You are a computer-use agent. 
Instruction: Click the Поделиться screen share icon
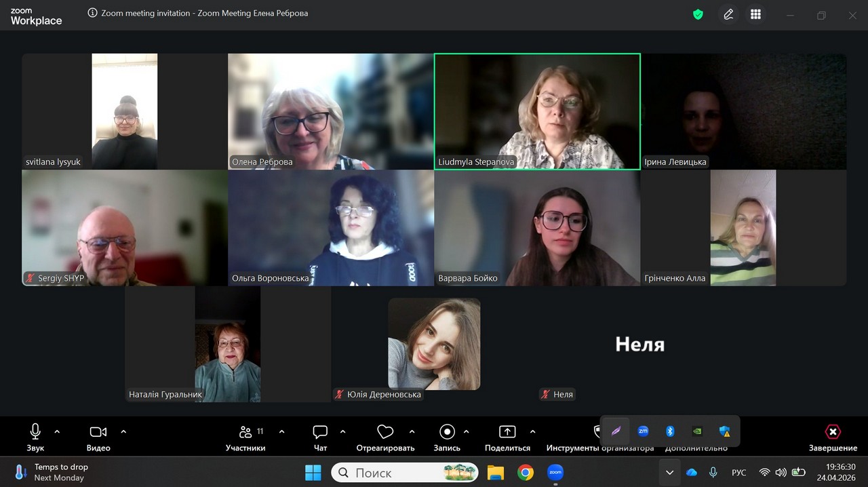(507, 436)
